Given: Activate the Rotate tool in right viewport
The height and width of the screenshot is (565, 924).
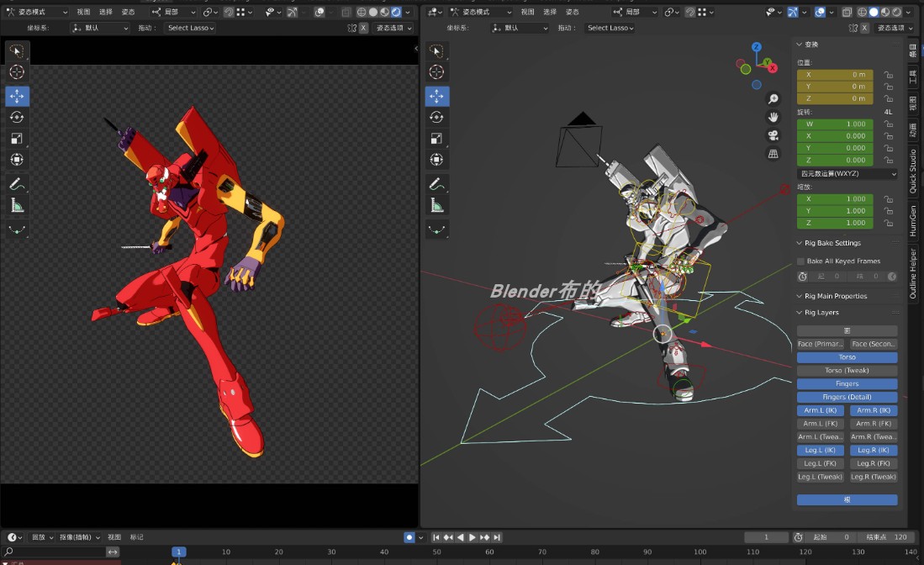Looking at the screenshot, I should pos(436,117).
